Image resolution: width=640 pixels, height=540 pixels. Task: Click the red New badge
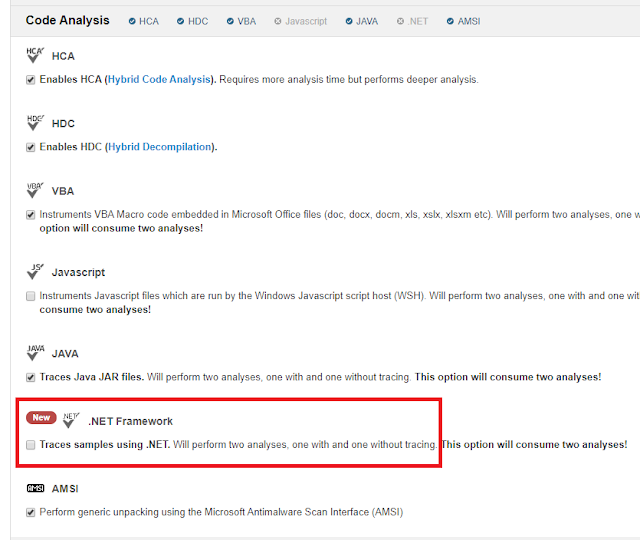coord(41,418)
